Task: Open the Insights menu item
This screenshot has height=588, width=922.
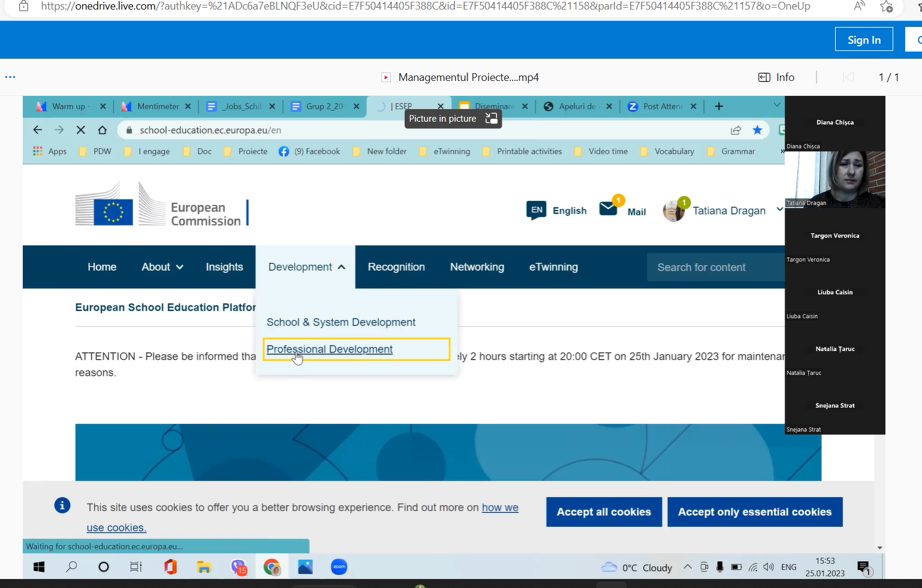Action: 224,267
